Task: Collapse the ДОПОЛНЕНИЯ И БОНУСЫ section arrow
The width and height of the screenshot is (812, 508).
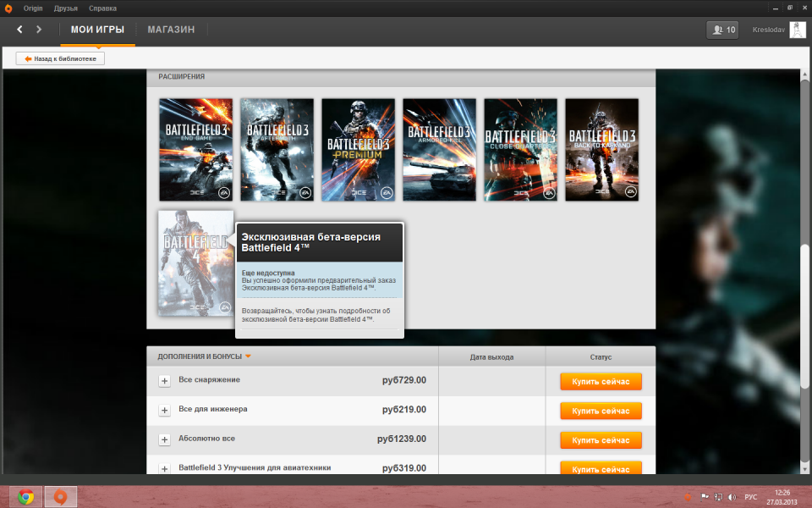Action: pos(248,356)
